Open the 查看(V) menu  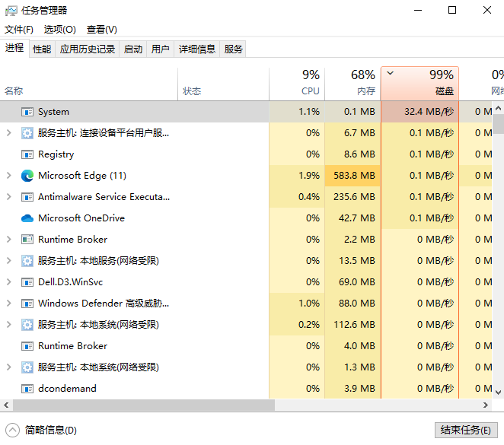101,30
